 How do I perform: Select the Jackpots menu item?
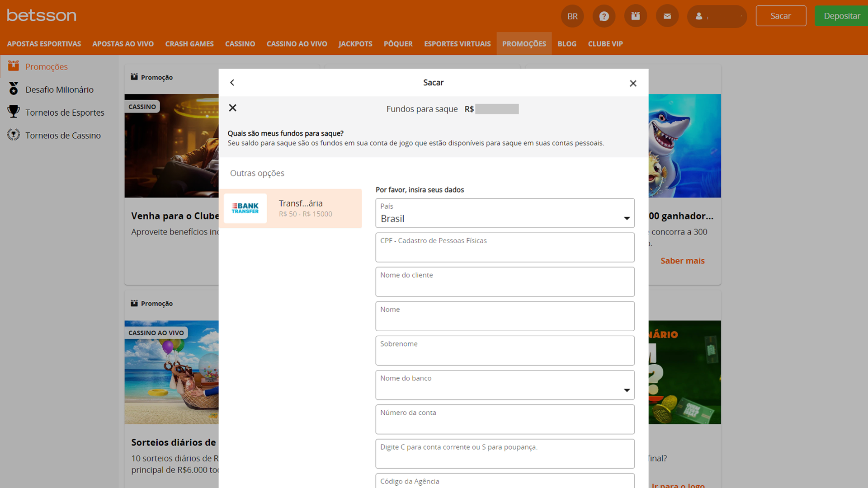tap(355, 44)
